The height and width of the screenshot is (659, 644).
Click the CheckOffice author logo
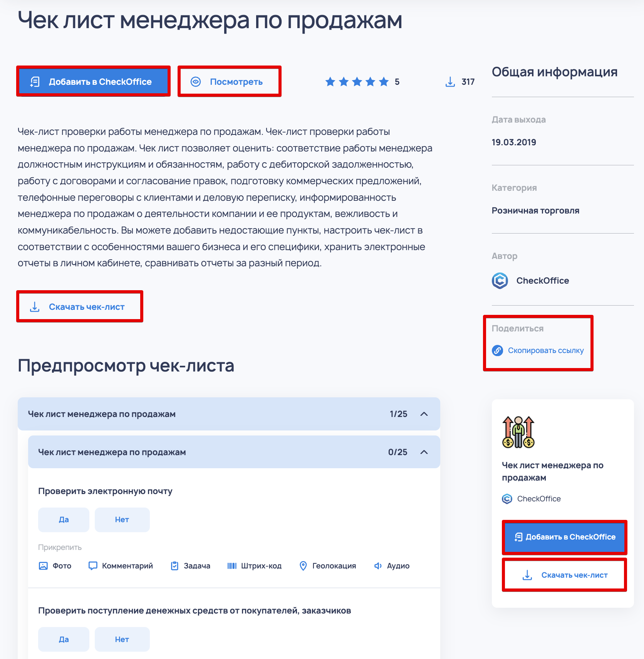(x=500, y=281)
